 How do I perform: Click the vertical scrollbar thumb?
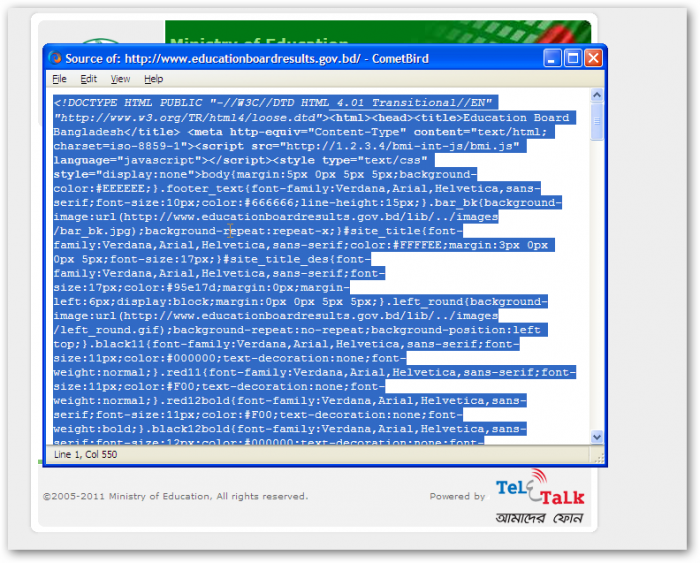click(597, 121)
